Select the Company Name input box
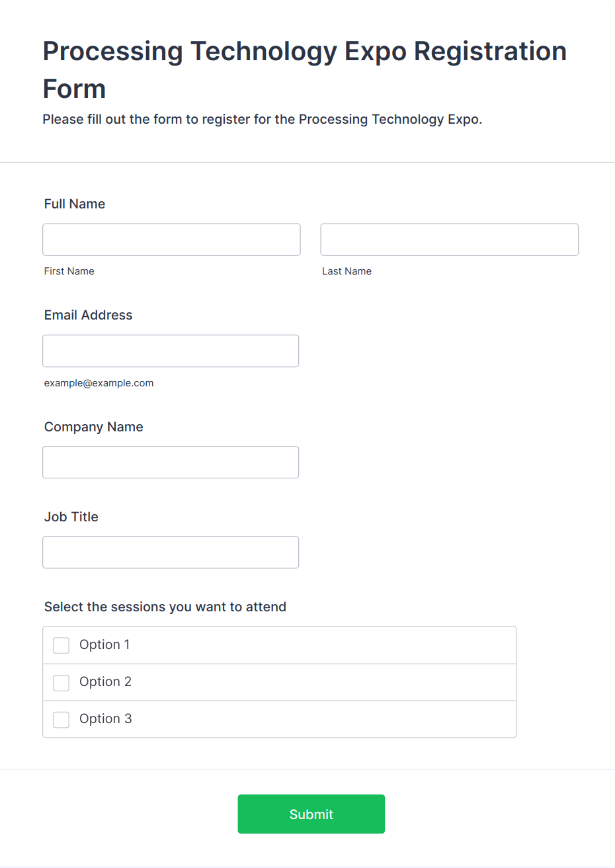Image resolution: width=615 pixels, height=868 pixels. pos(171,462)
